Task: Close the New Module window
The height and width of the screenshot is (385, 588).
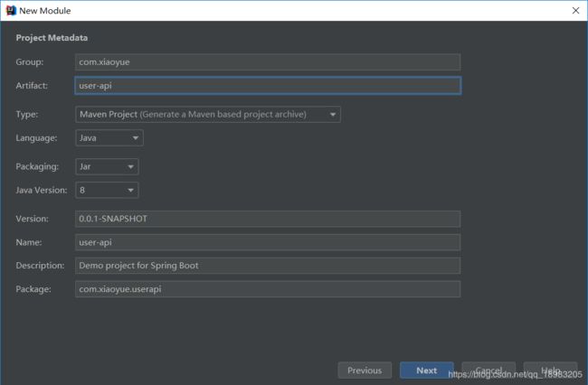Action: 575,11
